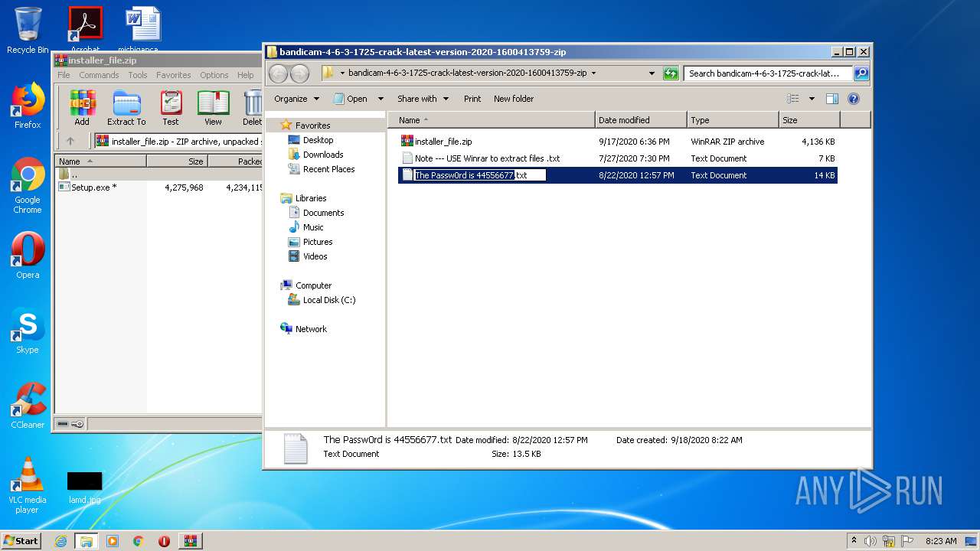Open the address bar history dropdown
The height and width of the screenshot is (551, 980).
click(x=652, y=73)
